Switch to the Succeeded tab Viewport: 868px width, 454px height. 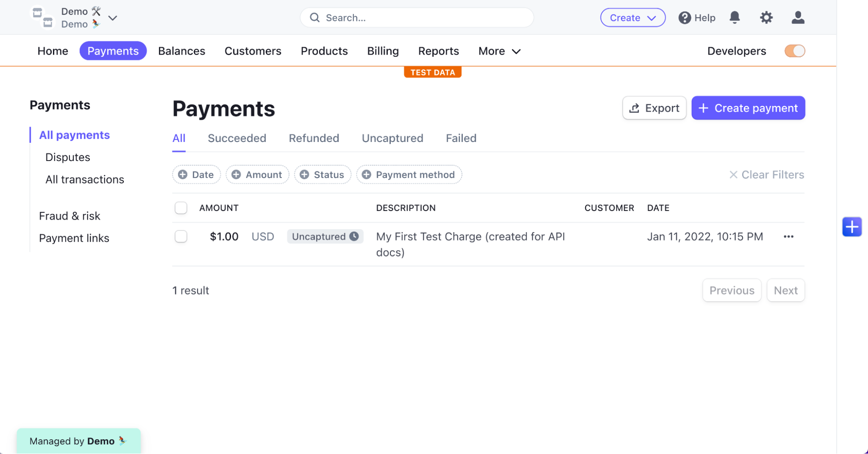pos(237,138)
